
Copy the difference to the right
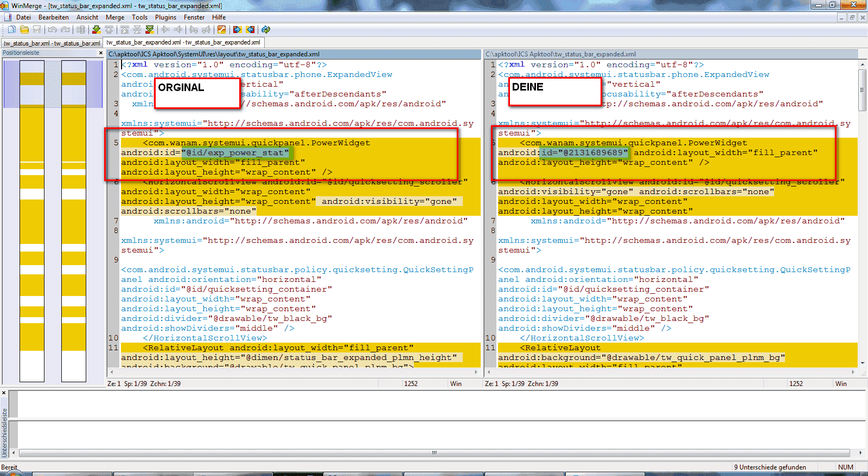[x=165, y=29]
